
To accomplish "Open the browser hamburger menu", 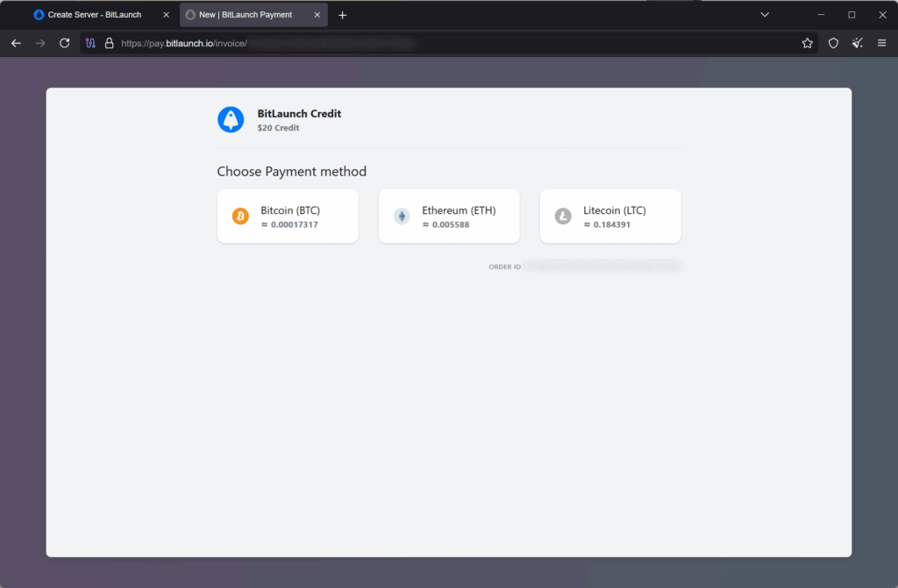I will [x=882, y=43].
